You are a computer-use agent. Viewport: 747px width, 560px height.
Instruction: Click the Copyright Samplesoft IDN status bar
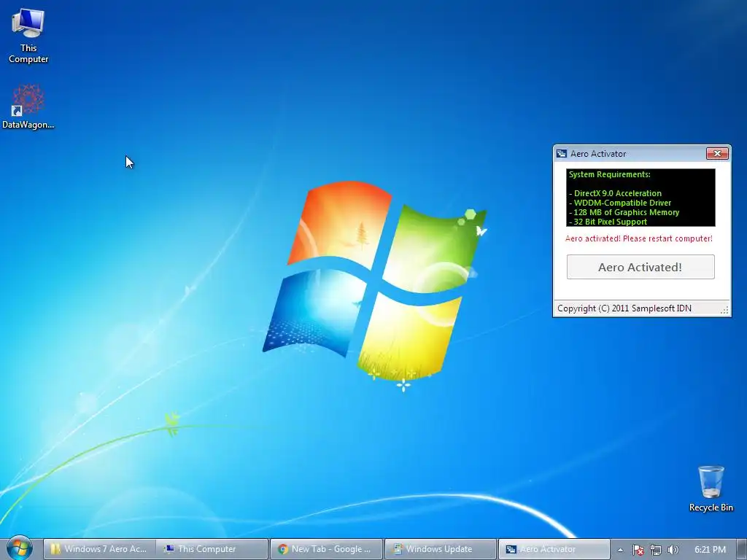(x=641, y=308)
